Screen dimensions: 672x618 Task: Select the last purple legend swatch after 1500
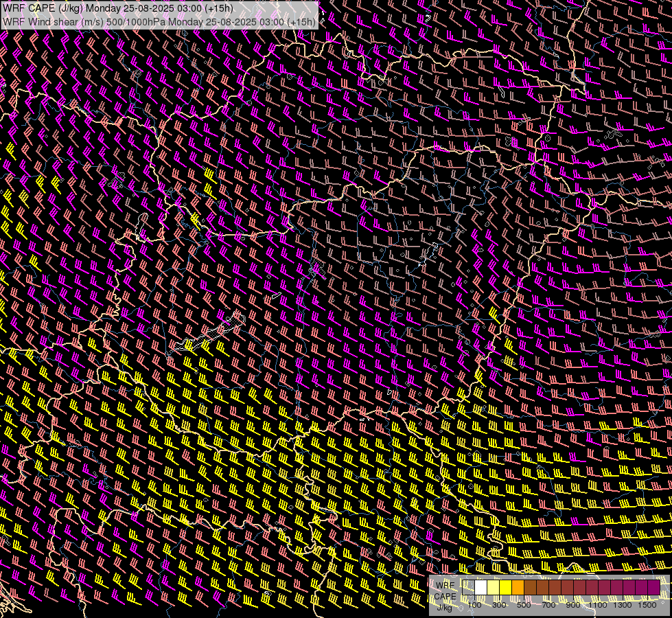coord(653,588)
